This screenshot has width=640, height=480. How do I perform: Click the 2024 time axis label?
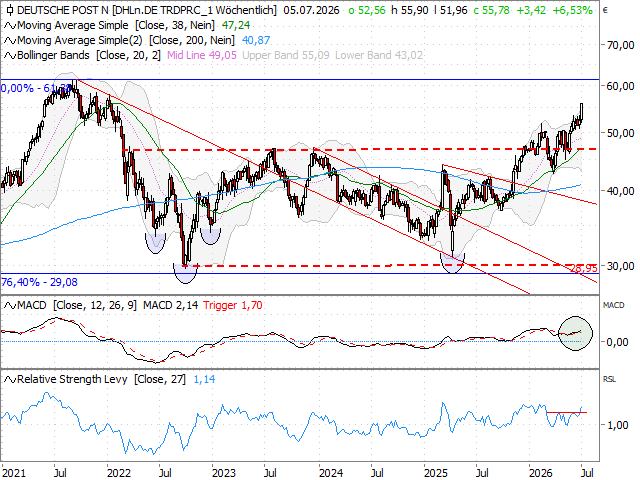331,473
